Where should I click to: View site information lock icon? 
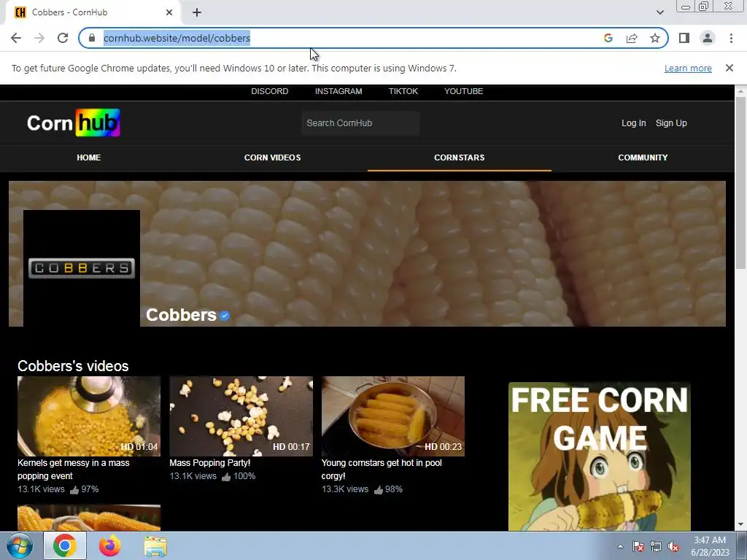tap(92, 38)
